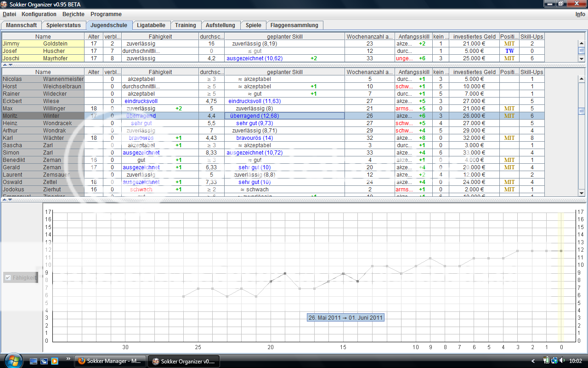The height and width of the screenshot is (368, 588).
Task: Open the network connection tray icon
Action: pyautogui.click(x=554, y=361)
